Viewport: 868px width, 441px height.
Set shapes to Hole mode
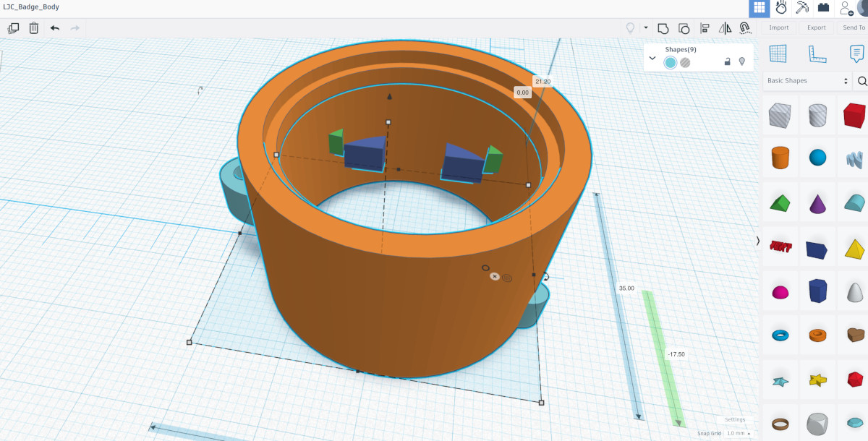coord(685,62)
